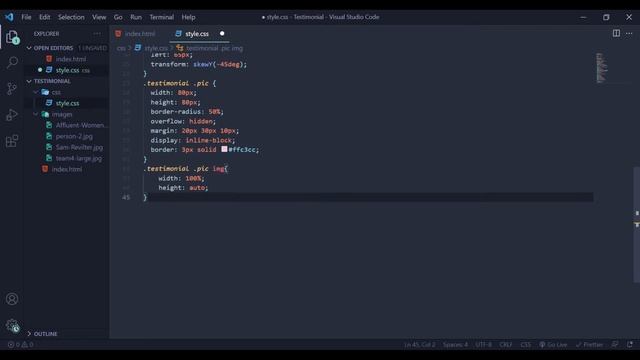Click the Prettier status bar item
The height and width of the screenshot is (360, 640).
589,344
